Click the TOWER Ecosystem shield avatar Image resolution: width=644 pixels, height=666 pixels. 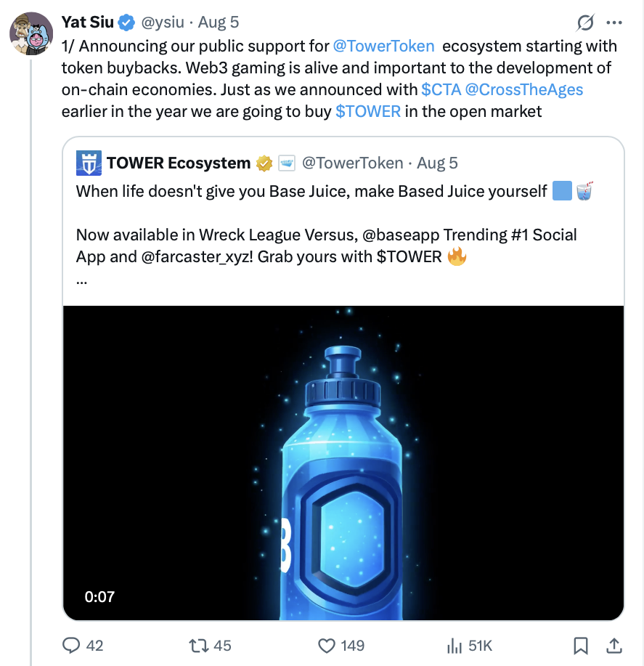point(89,163)
